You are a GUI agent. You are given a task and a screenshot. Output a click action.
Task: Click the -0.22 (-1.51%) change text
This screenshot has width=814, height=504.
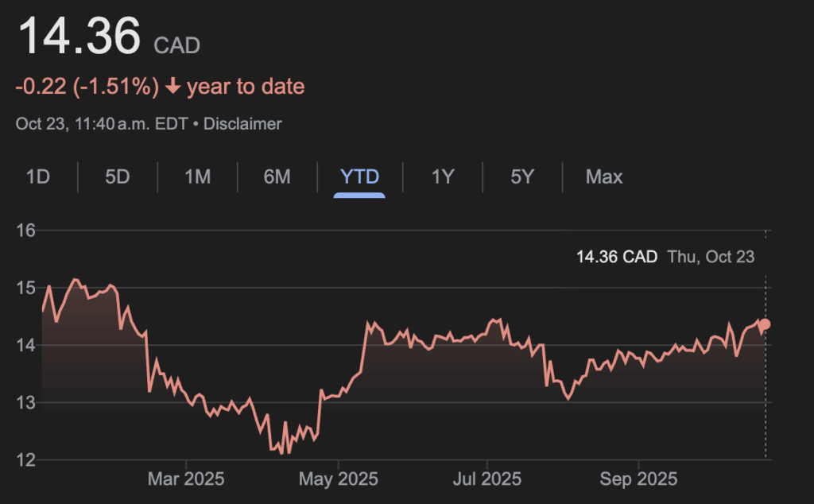click(x=87, y=87)
